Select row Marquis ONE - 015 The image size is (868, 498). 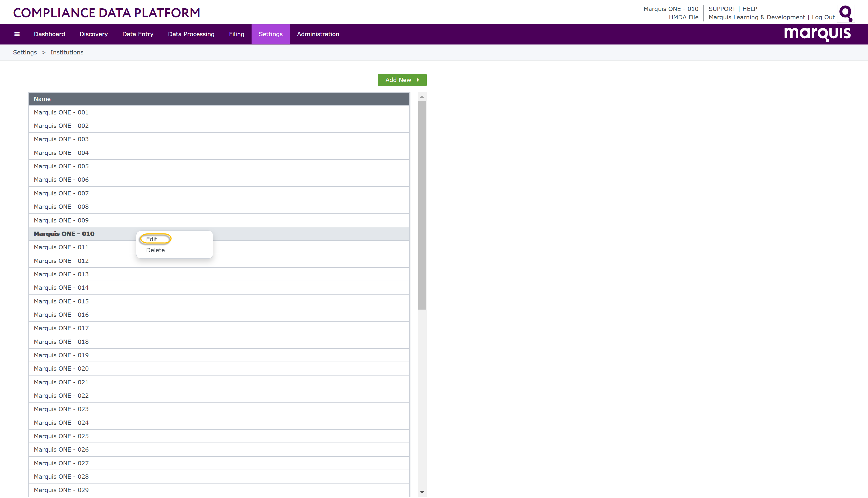(219, 301)
